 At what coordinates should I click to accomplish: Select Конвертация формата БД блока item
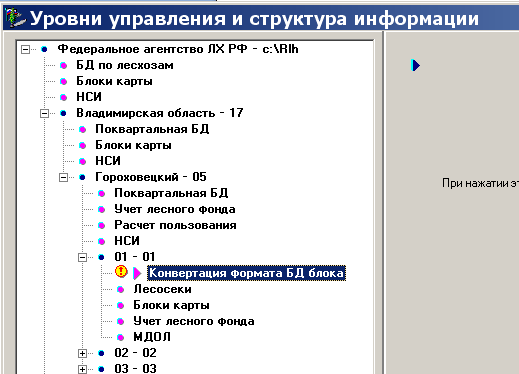pyautogui.click(x=246, y=273)
